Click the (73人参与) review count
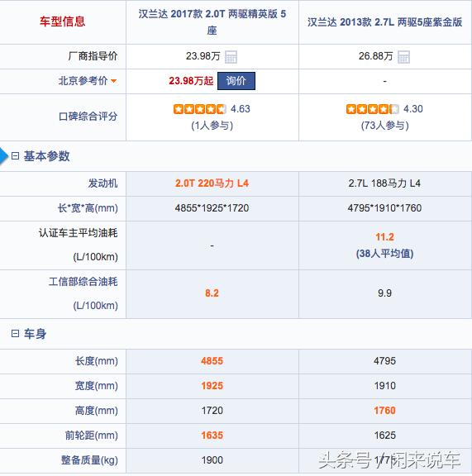472x476 pixels. pos(384,126)
